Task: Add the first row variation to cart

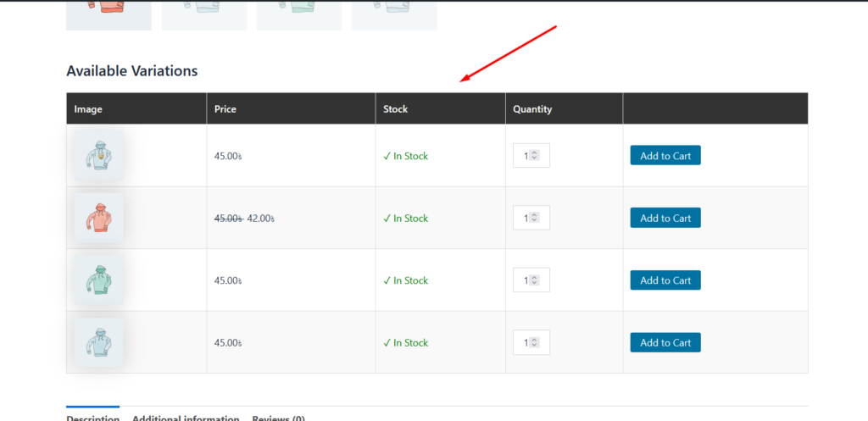Action: click(x=665, y=156)
